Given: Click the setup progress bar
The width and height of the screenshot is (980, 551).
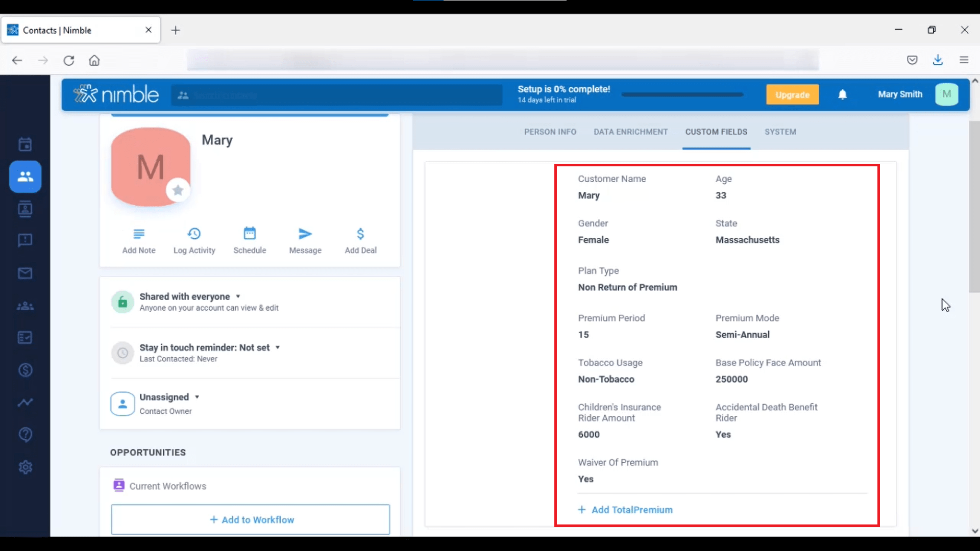Looking at the screenshot, I should (682, 94).
